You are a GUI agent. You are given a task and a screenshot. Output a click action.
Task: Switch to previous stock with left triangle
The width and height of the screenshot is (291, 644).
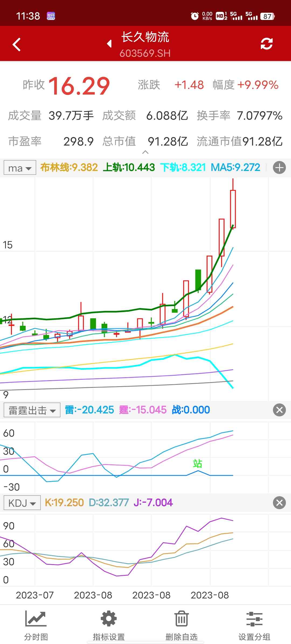click(x=109, y=44)
